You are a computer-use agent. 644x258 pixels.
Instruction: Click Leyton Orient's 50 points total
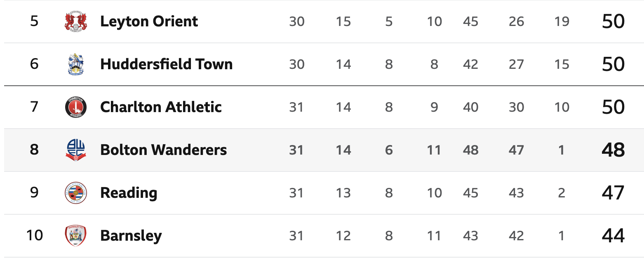(613, 21)
